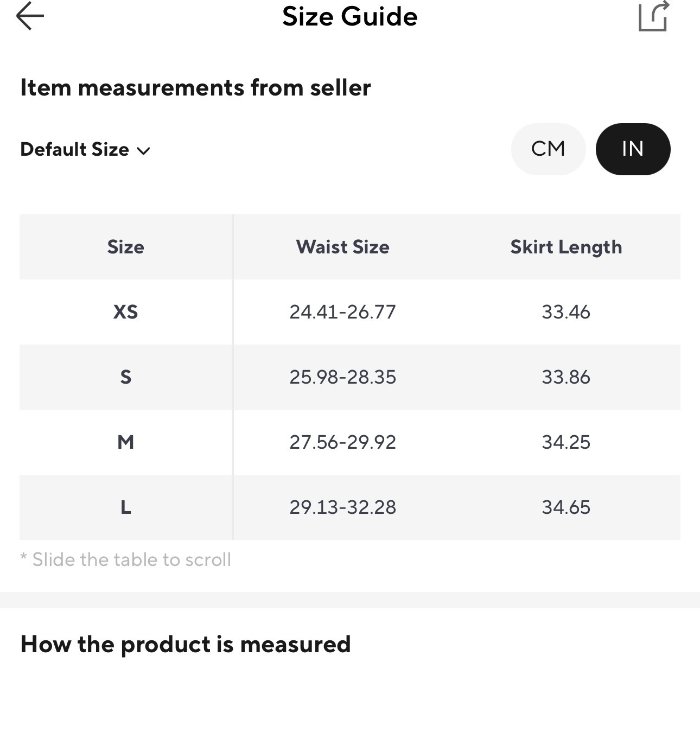Click the Waist Size column header
The image size is (700, 732).
(342, 247)
